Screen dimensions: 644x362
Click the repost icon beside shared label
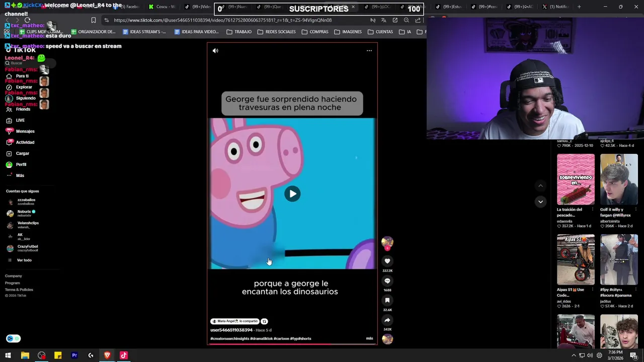pos(264,321)
